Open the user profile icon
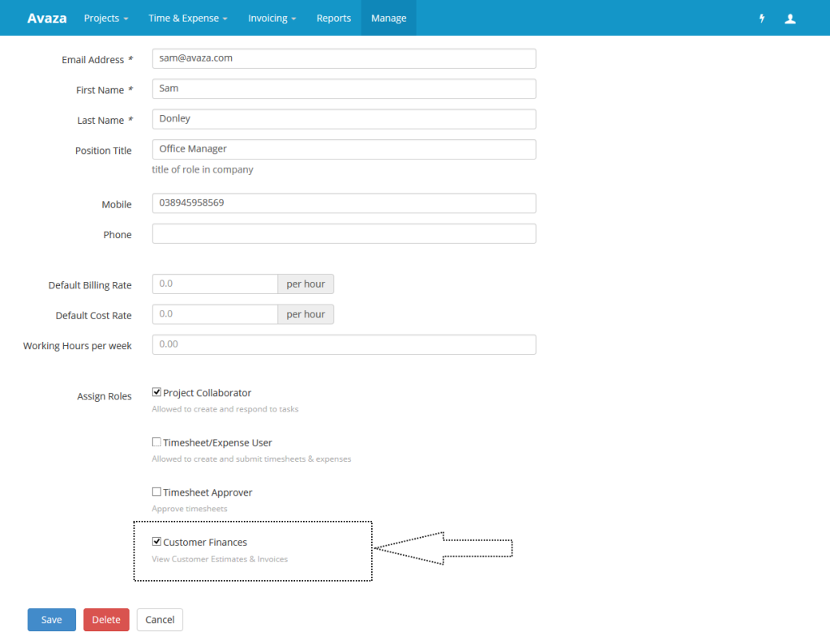The image size is (830, 644). [x=790, y=18]
